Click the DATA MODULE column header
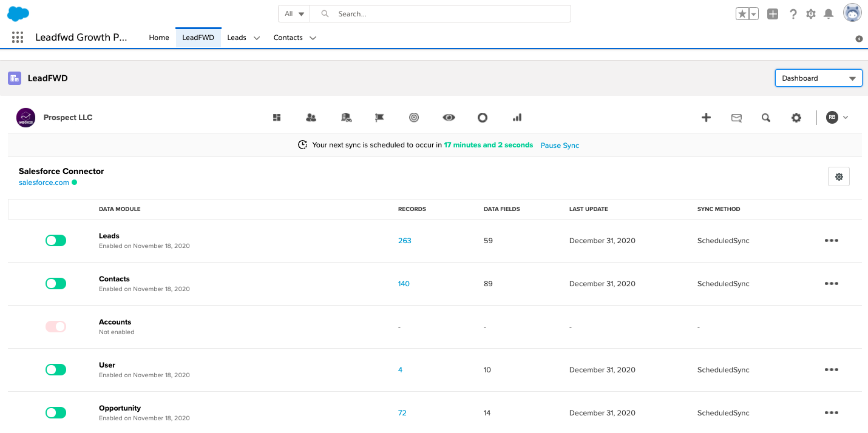Screen dimensions: 868x433 (120, 209)
